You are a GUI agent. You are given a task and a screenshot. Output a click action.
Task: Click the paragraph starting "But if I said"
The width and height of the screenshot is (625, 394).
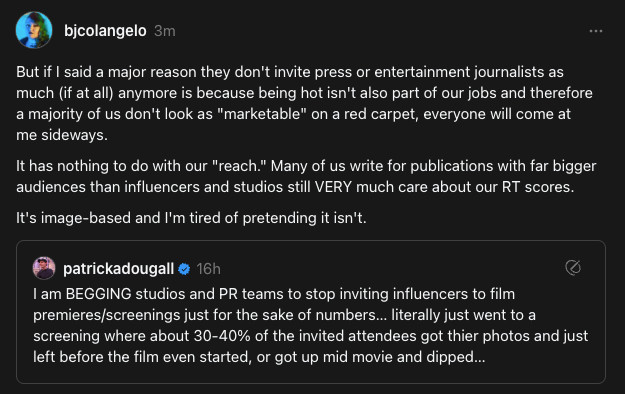click(305, 103)
